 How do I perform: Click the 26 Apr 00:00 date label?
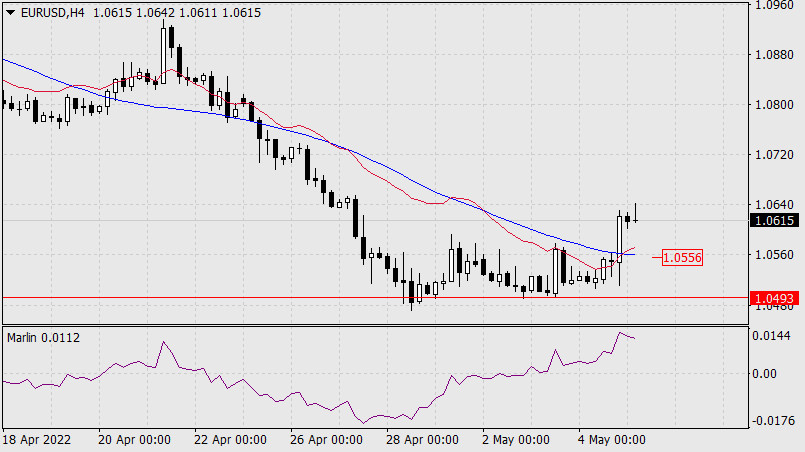tap(326, 440)
